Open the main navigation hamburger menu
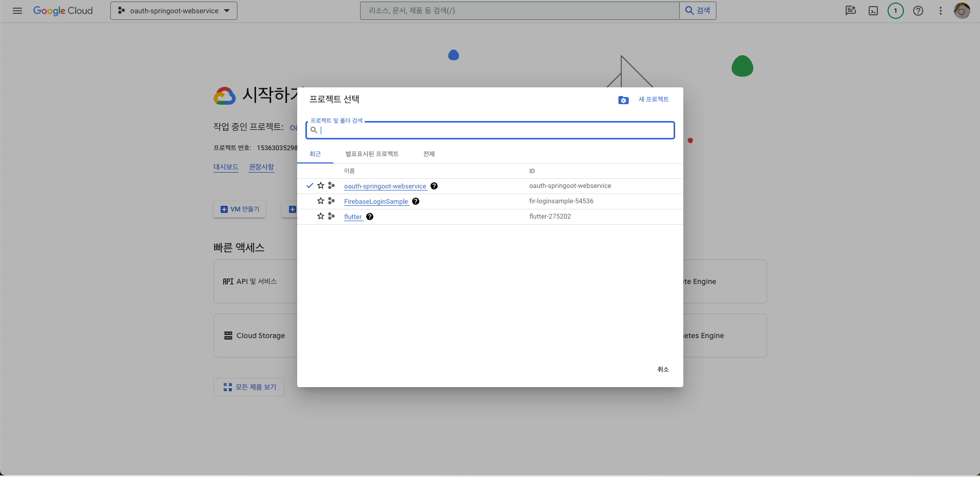This screenshot has width=980, height=477. (x=17, y=11)
